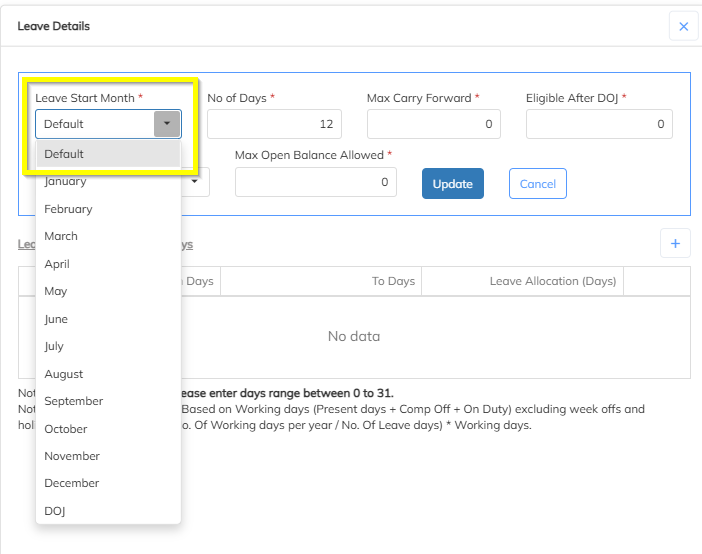Screen dimensions: 702x554
Task: Select February as leave start month
Action: point(68,209)
